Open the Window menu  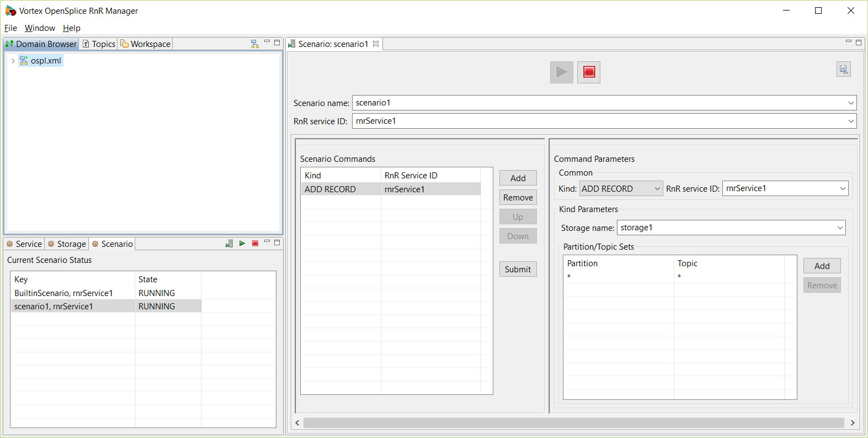(40, 28)
